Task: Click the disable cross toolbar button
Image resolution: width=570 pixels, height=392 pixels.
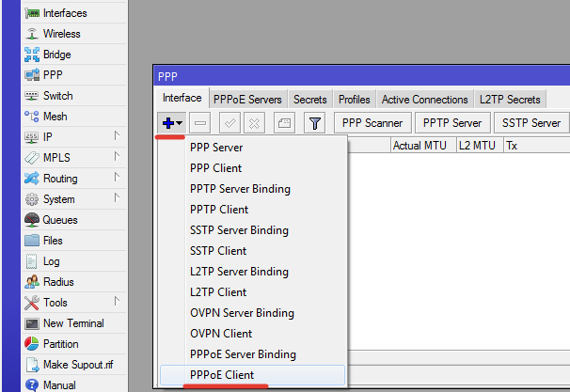Action: [x=255, y=123]
